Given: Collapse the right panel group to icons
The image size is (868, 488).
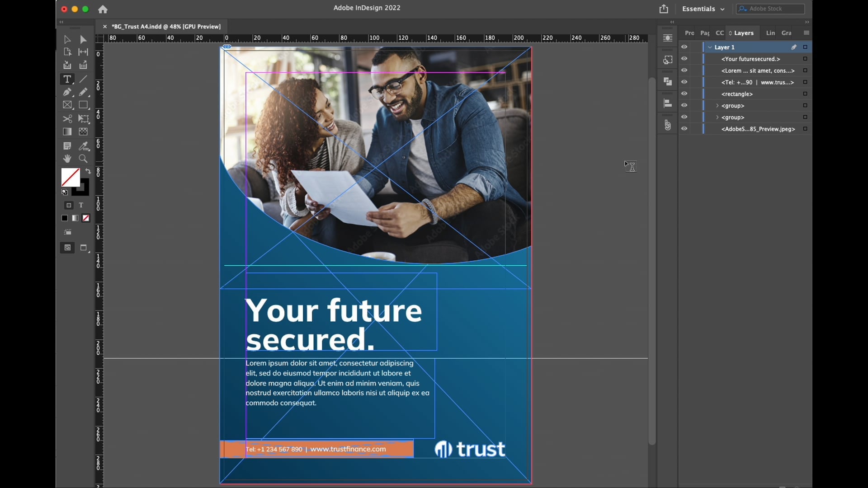Looking at the screenshot, I should (x=807, y=22).
